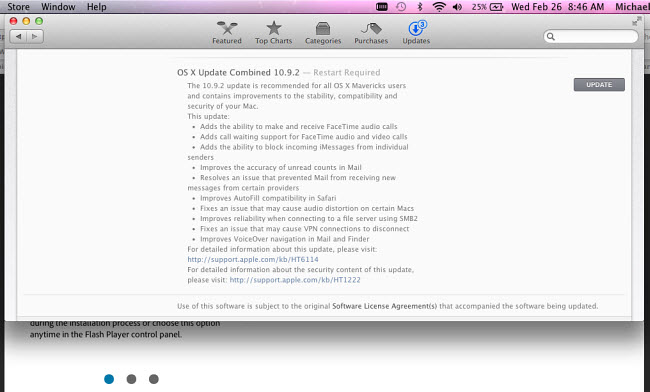Click the menu bar clock Wed Feb 26
Image resolution: width=650 pixels, height=392 pixels.
point(558,7)
